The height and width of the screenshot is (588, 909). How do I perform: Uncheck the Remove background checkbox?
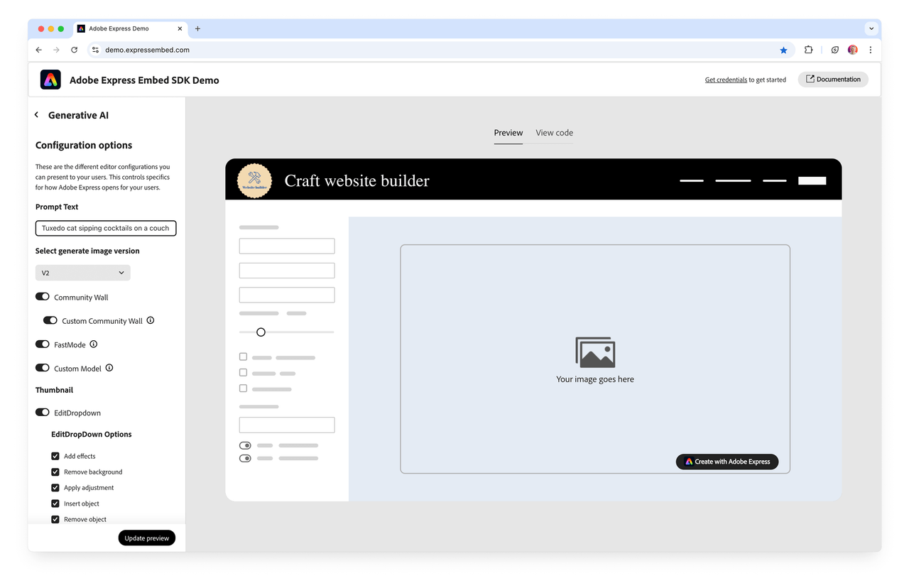tap(55, 472)
